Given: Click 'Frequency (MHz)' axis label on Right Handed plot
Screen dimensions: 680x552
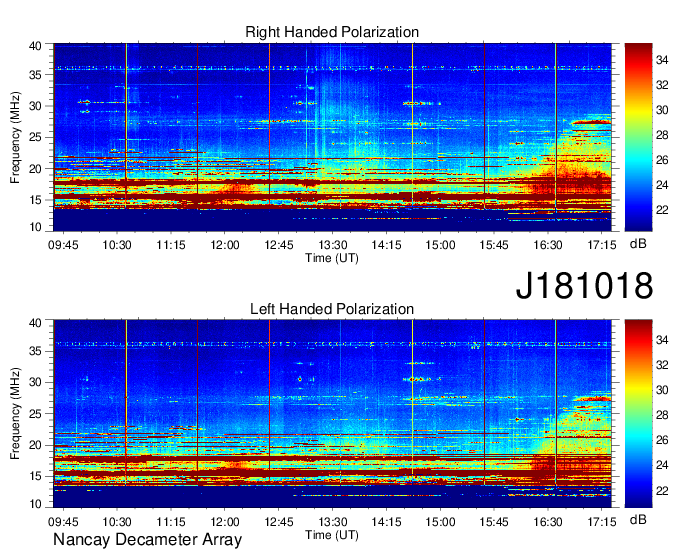Looking at the screenshot, I should pos(15,137).
